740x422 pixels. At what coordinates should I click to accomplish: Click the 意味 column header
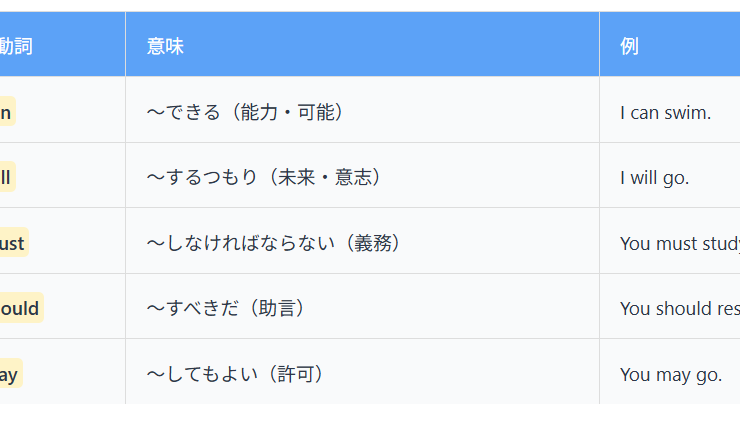pyautogui.click(x=165, y=45)
